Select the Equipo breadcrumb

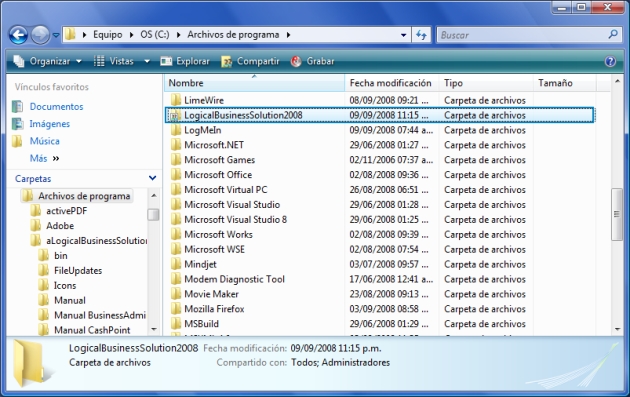(x=108, y=35)
